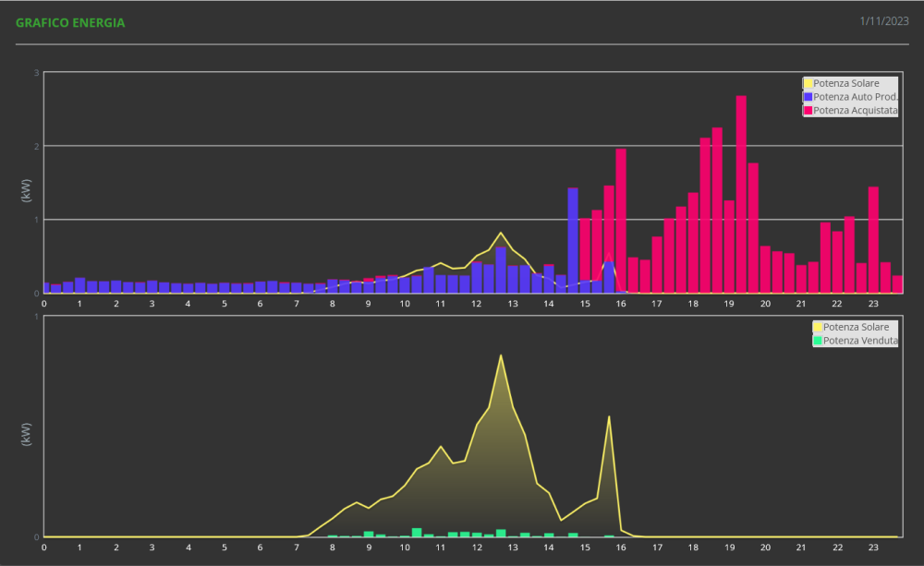Viewport: 924px width, 566px height.
Task: Click the pink Potenza Acquistata legend swatch
Action: coord(808,110)
